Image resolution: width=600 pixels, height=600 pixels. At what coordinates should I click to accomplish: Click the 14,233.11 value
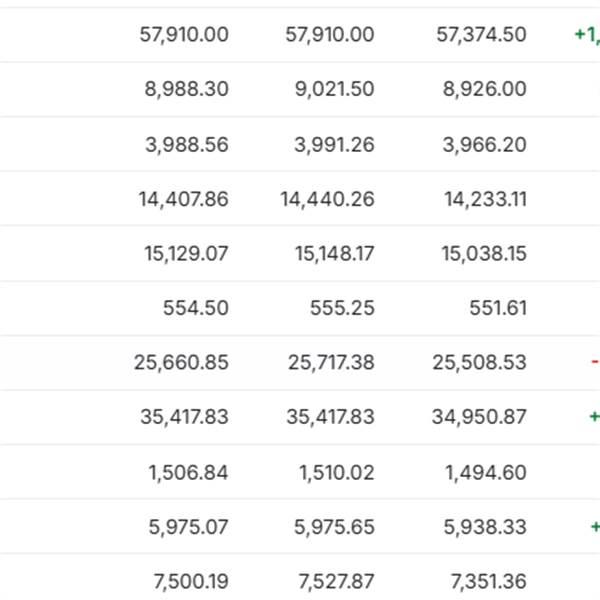[x=485, y=199]
